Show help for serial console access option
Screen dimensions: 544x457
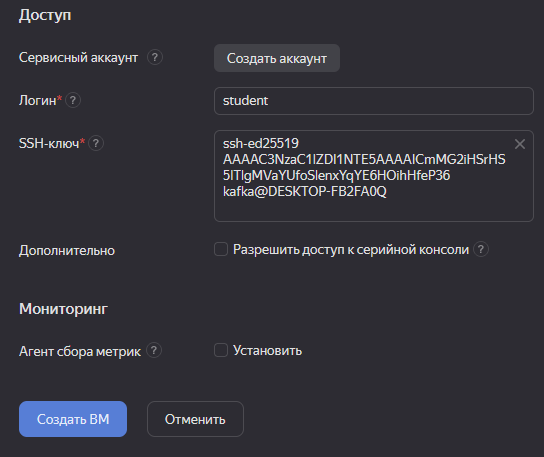(x=481, y=249)
